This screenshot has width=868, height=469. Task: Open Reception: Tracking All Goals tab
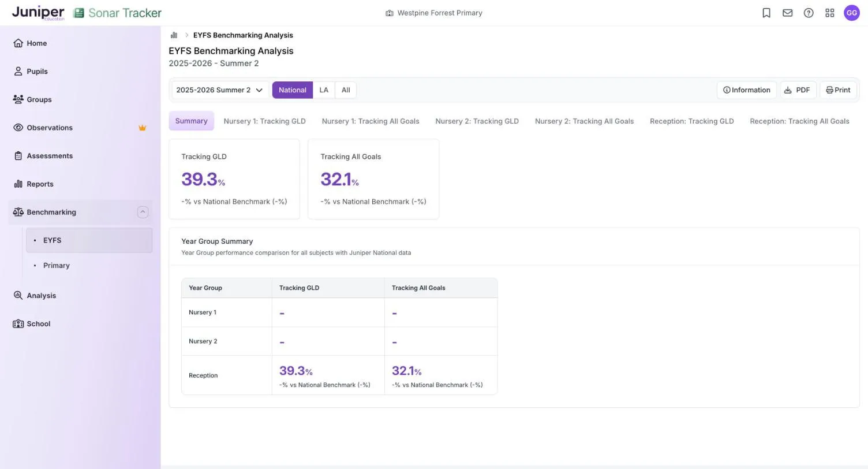point(799,121)
